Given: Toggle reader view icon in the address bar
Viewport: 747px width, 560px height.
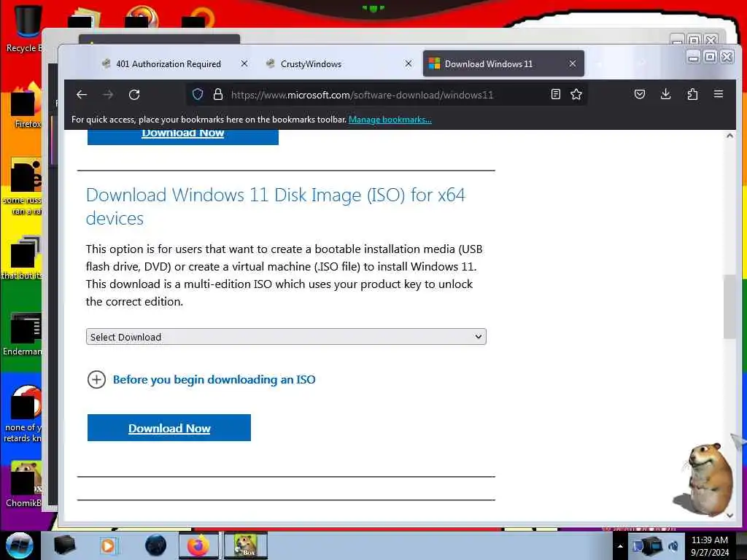Looking at the screenshot, I should tap(555, 94).
